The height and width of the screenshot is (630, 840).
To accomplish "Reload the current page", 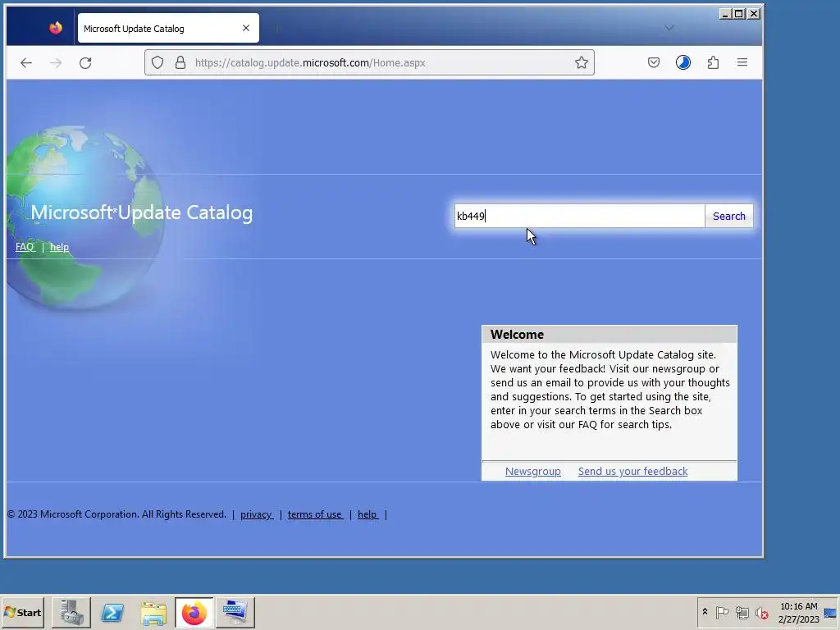I will [85, 62].
